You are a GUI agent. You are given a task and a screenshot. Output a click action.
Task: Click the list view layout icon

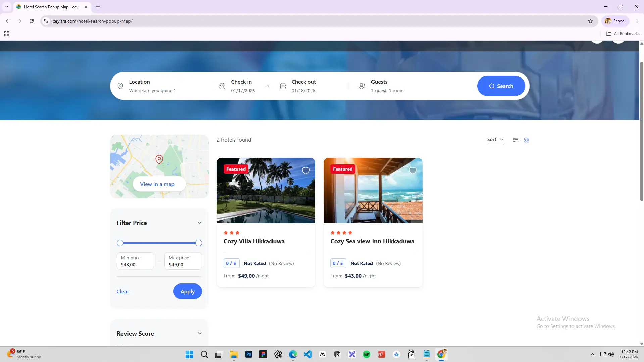coord(515,140)
